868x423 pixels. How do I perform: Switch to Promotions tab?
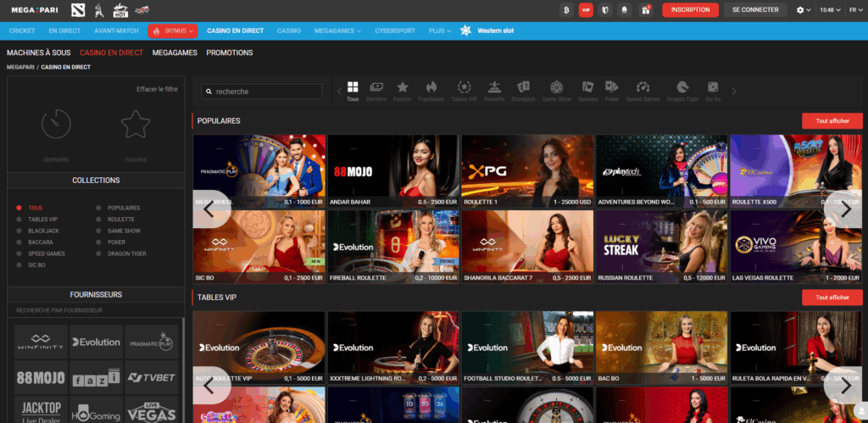230,53
